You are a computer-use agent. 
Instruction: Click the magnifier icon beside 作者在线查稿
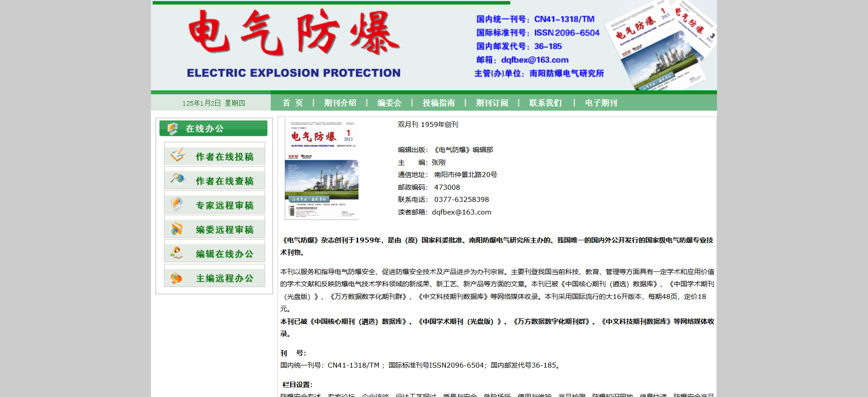coord(178,179)
